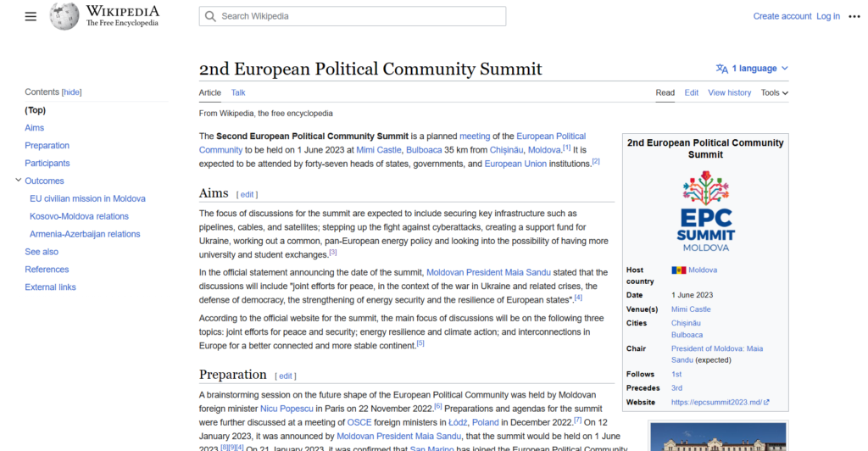Open the 1 language dropdown

(753, 69)
